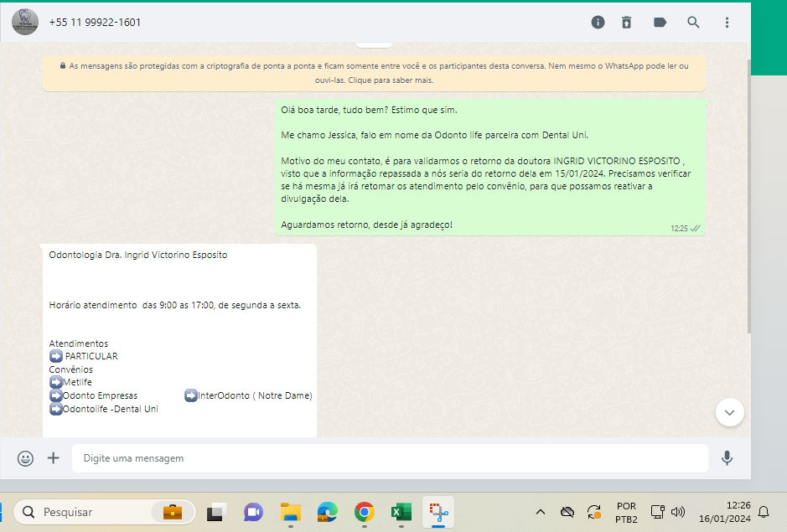Click the Odontolife -Dental Uni line
This screenshot has width=787, height=532.
[104, 409]
